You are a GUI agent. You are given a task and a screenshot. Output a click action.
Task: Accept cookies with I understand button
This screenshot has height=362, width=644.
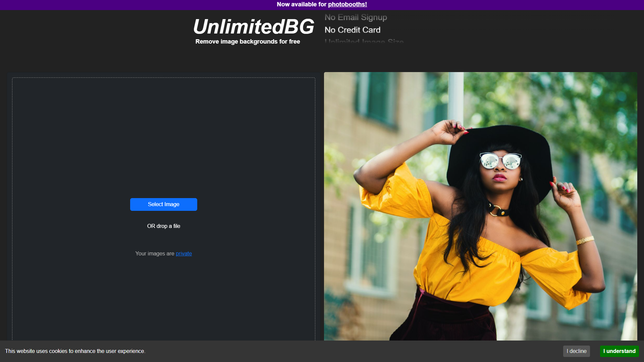619,351
